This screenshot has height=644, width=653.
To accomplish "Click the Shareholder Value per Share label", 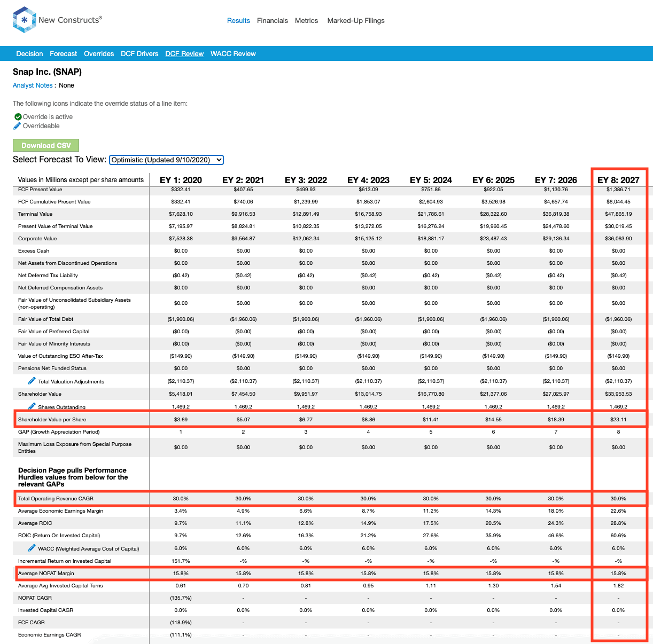I will (52, 420).
